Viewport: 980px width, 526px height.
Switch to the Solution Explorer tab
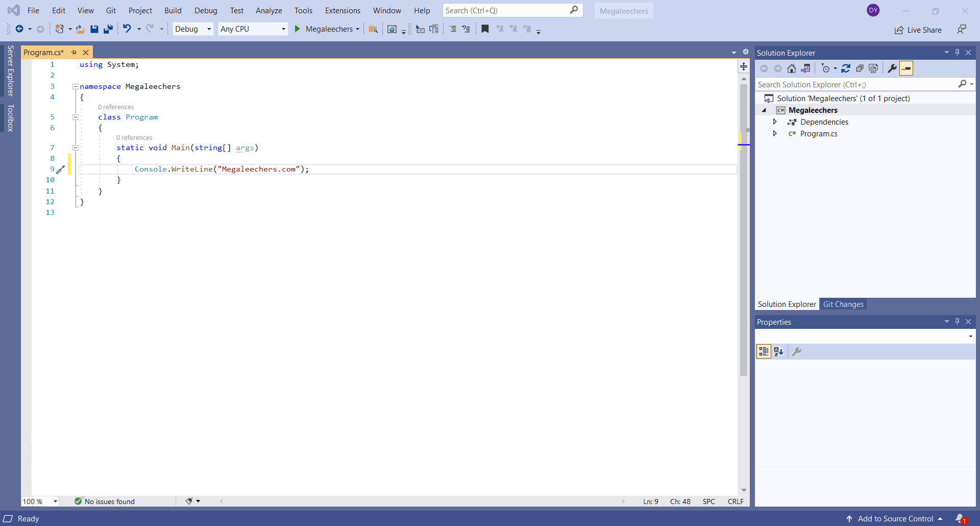(x=787, y=304)
